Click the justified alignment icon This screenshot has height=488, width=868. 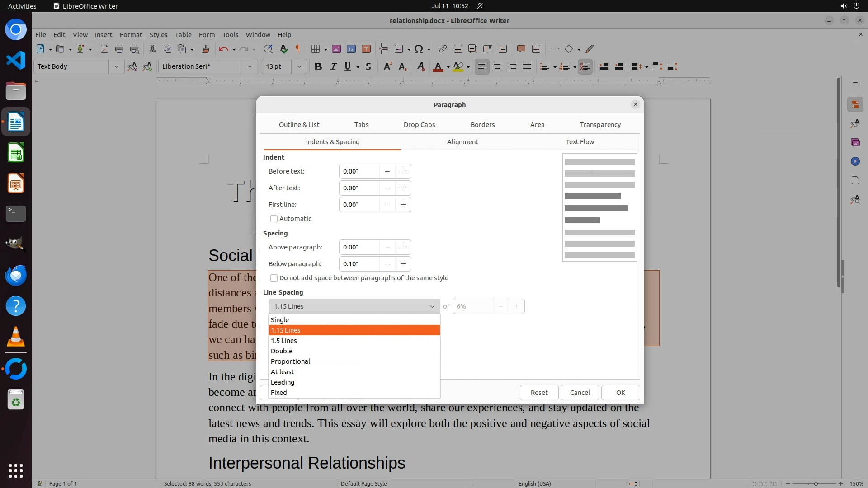[527, 66]
